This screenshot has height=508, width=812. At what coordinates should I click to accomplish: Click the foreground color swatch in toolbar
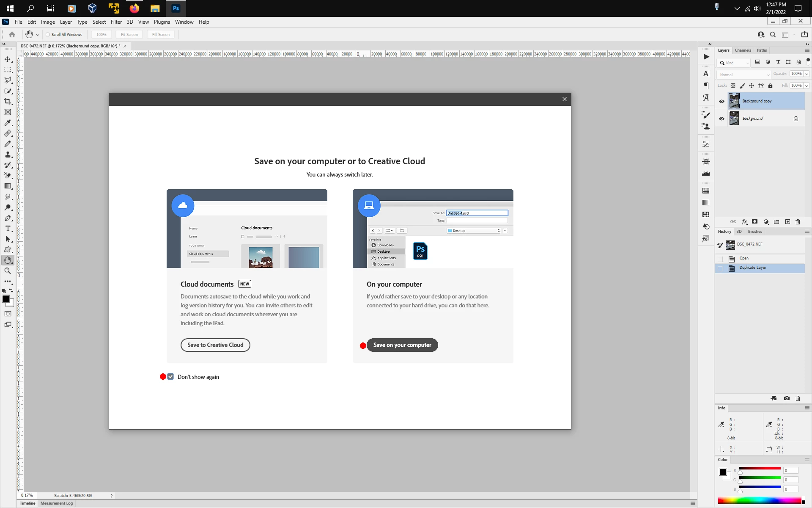point(5,299)
